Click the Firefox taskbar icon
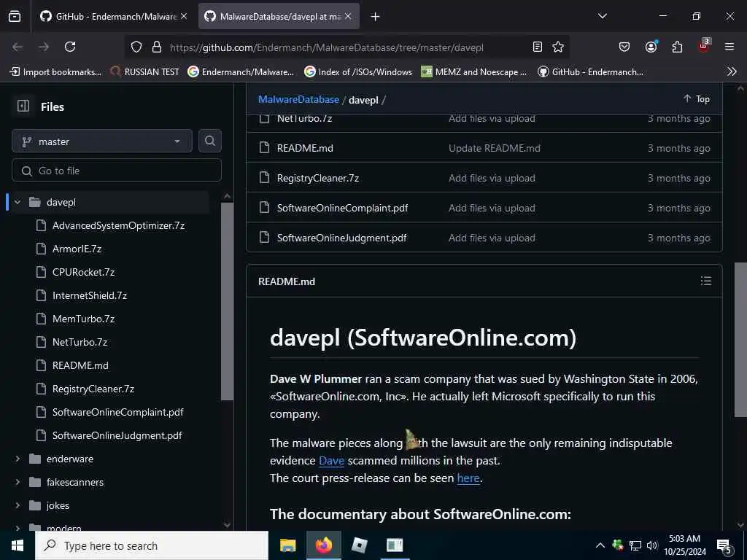The width and height of the screenshot is (747, 560). (324, 545)
